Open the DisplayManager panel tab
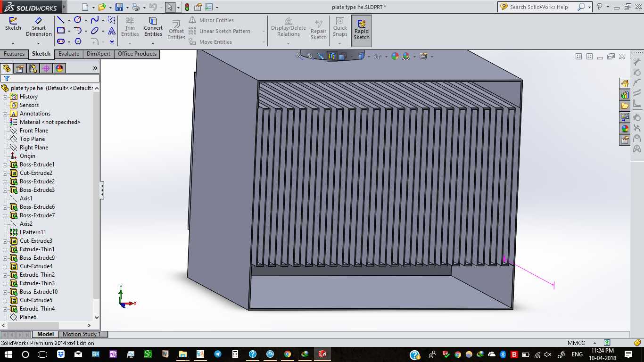644x362 pixels. click(x=59, y=68)
